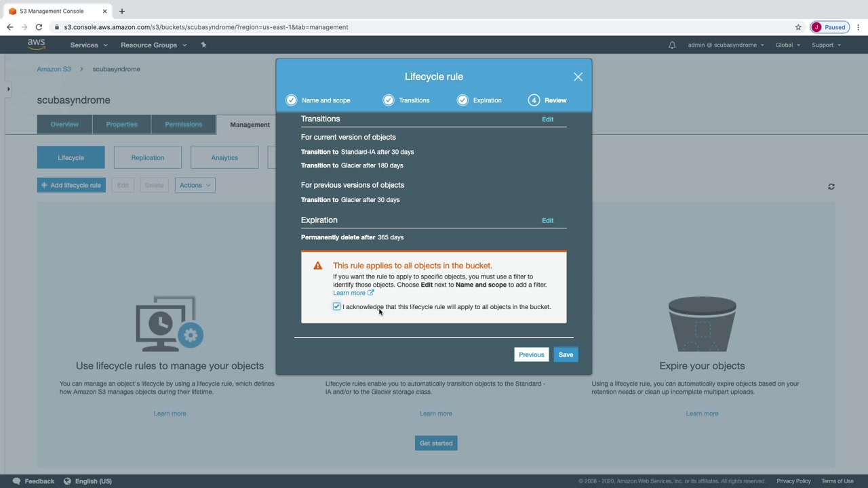
Task: Click the Terms of Use footer link
Action: (x=837, y=481)
